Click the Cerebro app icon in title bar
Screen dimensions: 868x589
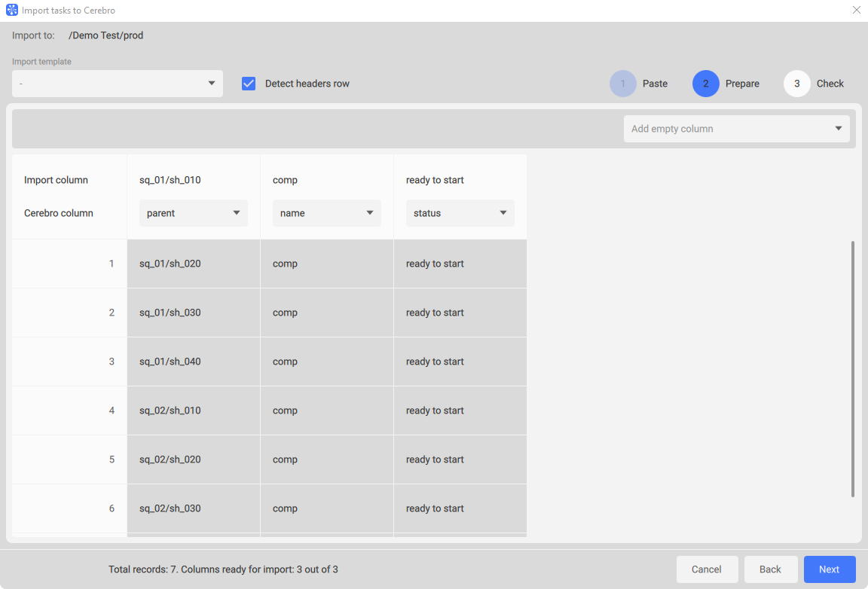pyautogui.click(x=12, y=11)
